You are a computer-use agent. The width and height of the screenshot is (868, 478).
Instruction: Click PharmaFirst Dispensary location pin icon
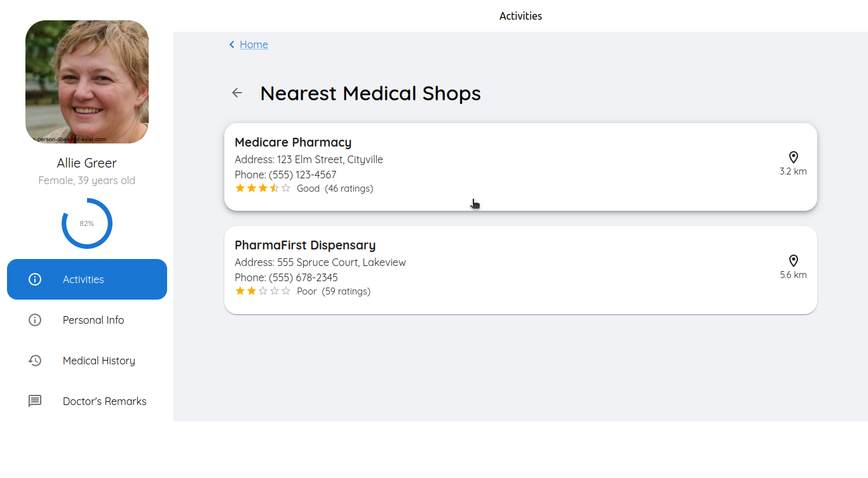pos(793,261)
